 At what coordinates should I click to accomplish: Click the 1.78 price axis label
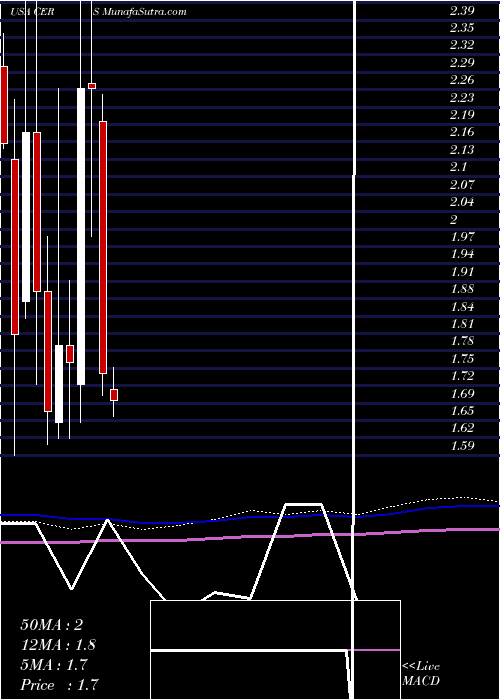(462, 342)
